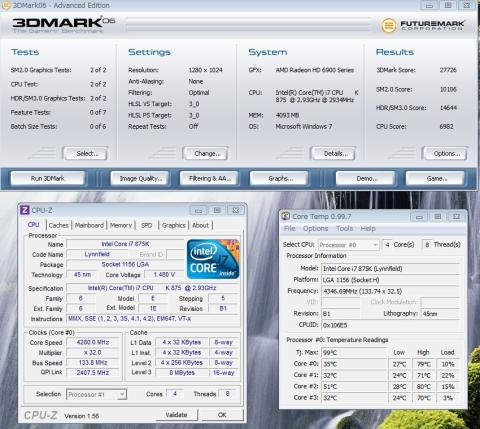Click the Core Temp title bar icon
This screenshot has width=480, height=429.
pyautogui.click(x=285, y=216)
